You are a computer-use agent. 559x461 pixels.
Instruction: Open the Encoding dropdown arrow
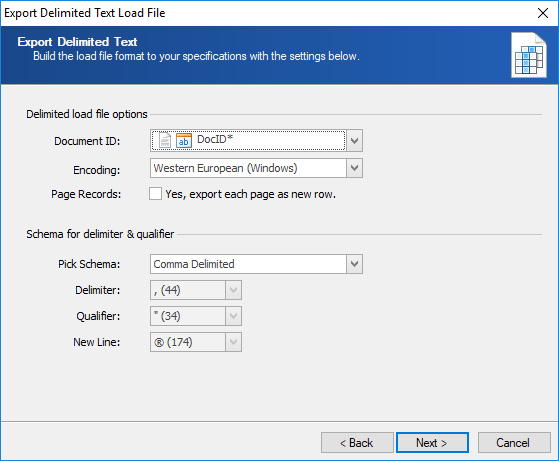pos(354,168)
